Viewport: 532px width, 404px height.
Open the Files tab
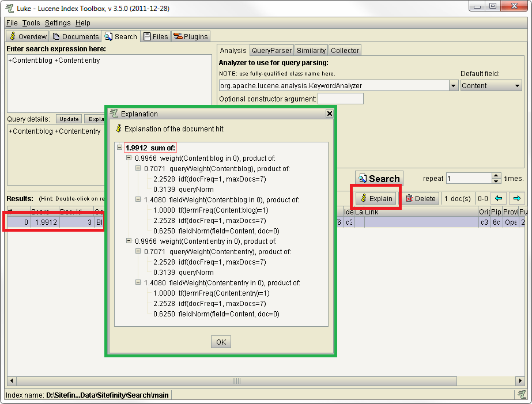tap(156, 36)
